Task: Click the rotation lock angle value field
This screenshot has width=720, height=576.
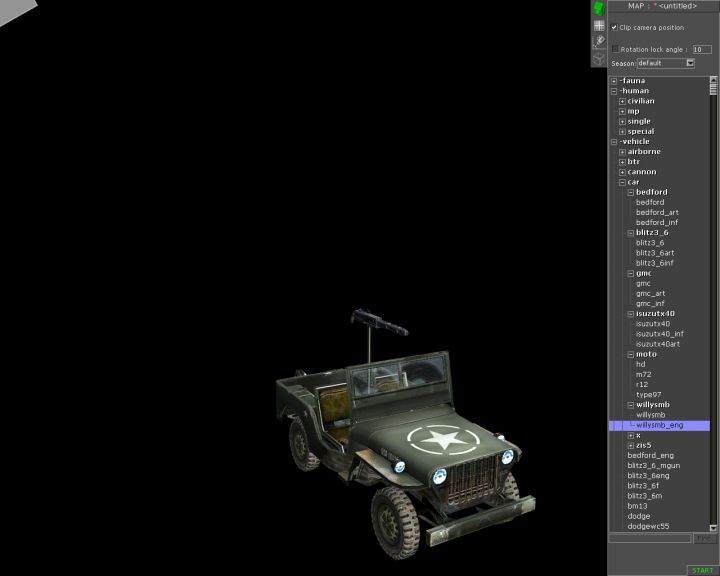Action: [702, 48]
